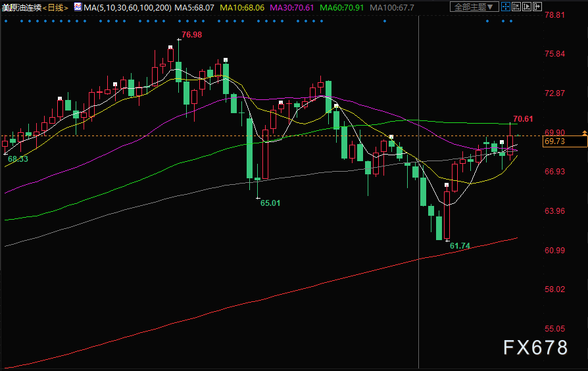Switch the <日线> daily period selector
588x371 pixels.
click(x=55, y=7)
